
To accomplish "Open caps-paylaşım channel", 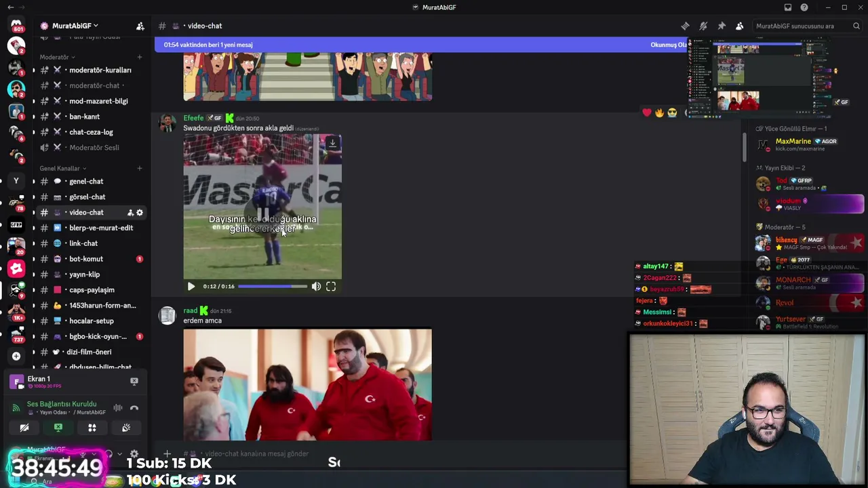I will 91,290.
